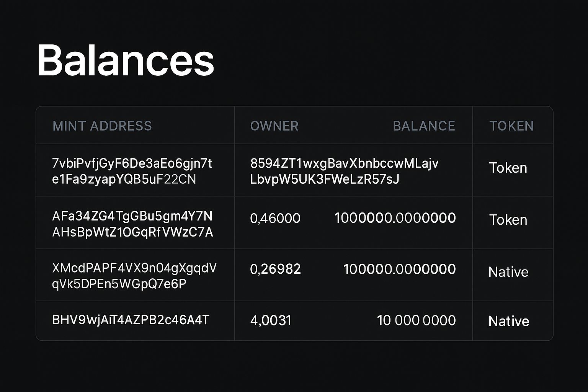Click the BALANCE column header
588x392 pixels.
[x=424, y=126]
